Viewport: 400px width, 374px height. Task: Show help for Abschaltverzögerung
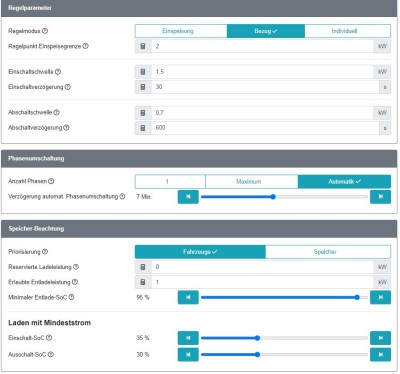click(66, 128)
